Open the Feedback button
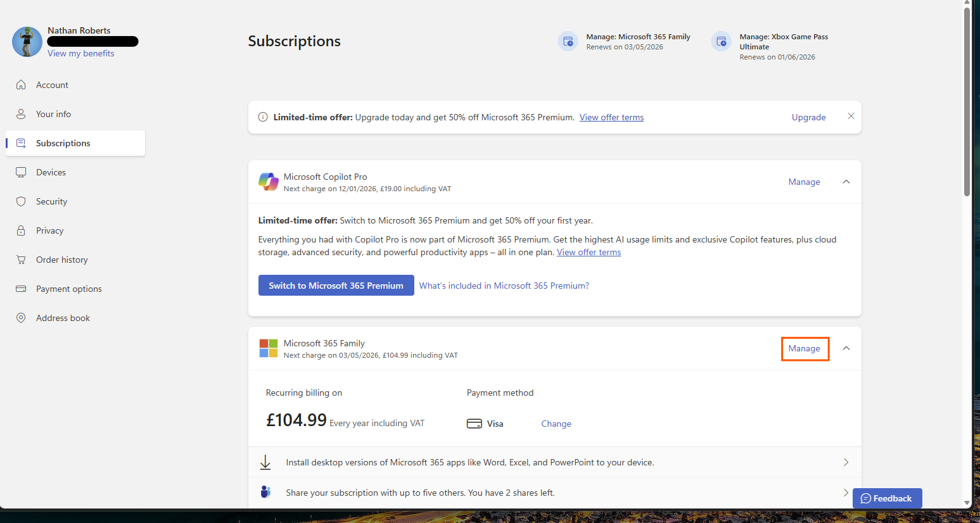This screenshot has height=523, width=980. (887, 498)
